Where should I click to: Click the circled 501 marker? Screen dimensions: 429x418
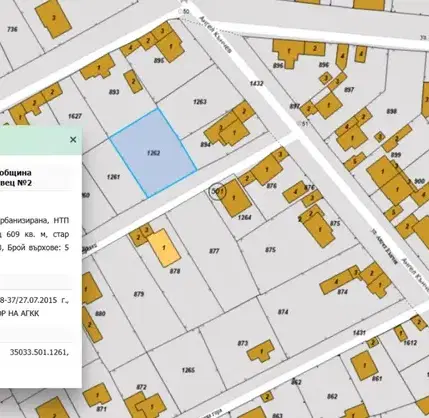pyautogui.click(x=217, y=191)
